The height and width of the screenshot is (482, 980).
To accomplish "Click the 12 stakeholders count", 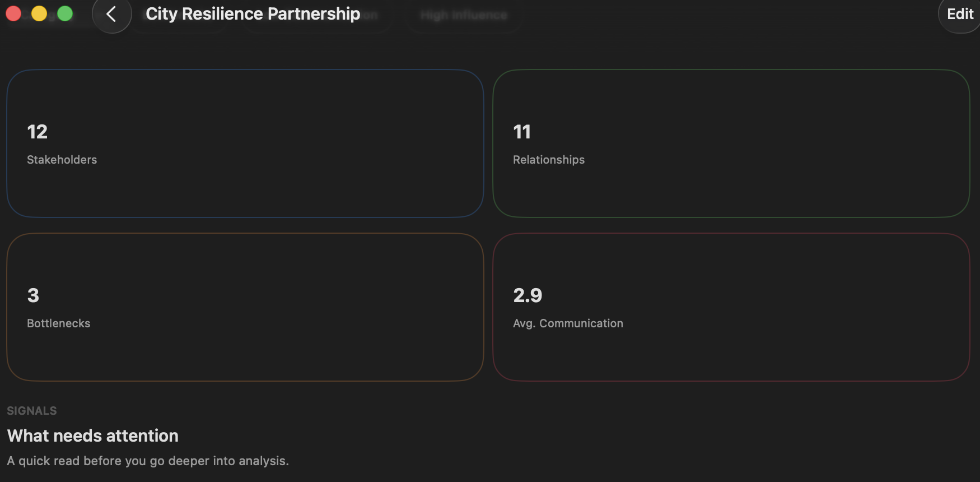I will pos(38,132).
